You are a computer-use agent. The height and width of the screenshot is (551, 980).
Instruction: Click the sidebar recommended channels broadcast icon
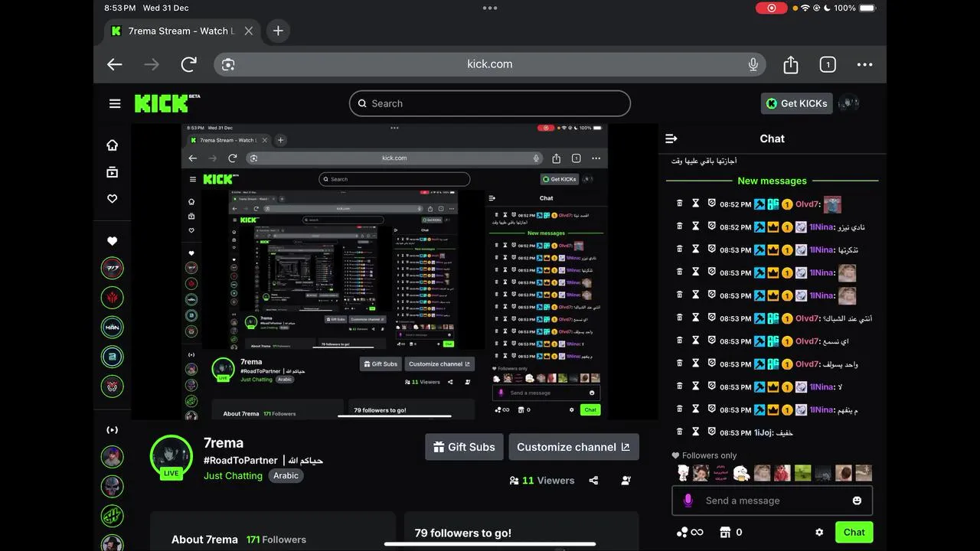[113, 430]
